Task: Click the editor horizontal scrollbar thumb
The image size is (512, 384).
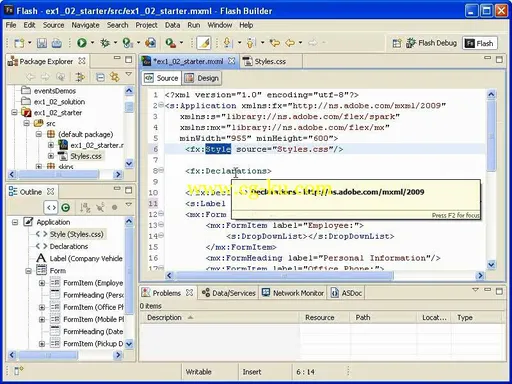Action: (284, 276)
